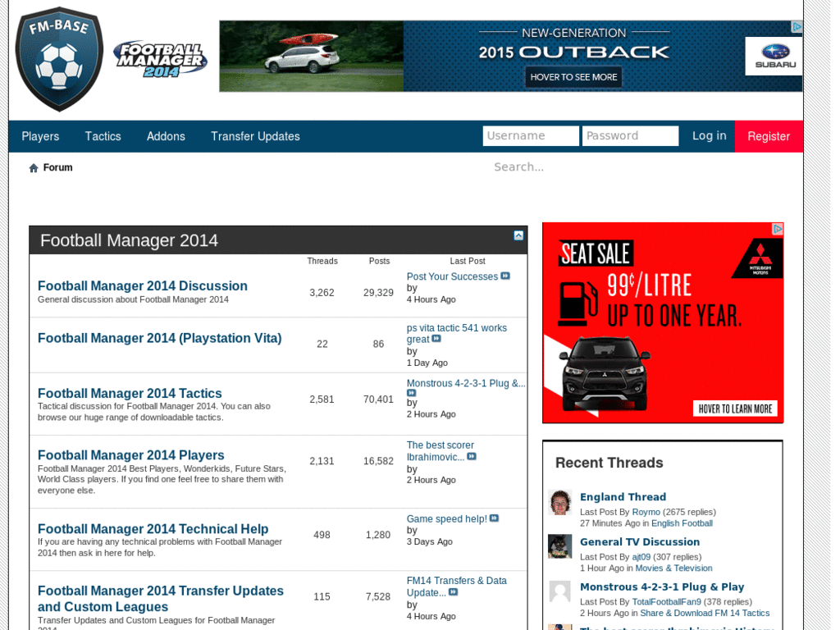Click the home icon beside Forum

(34, 168)
